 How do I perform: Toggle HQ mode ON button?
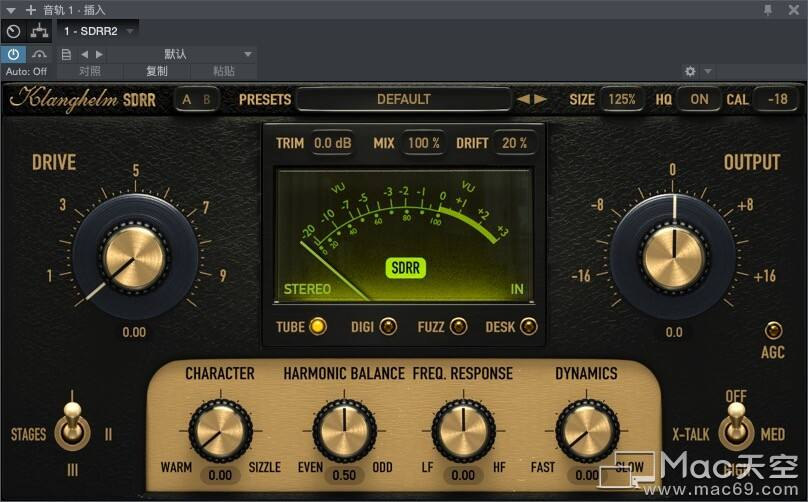click(x=699, y=99)
